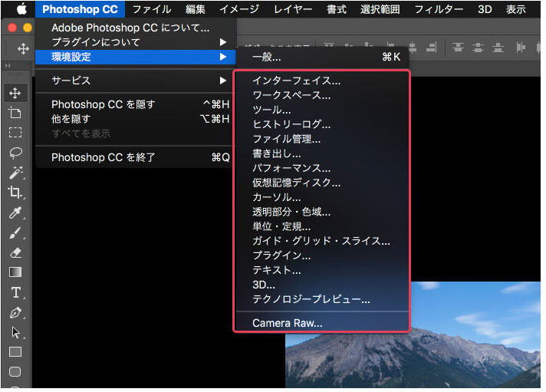Select the Lasso tool
This screenshot has width=546, height=392.
click(x=15, y=153)
